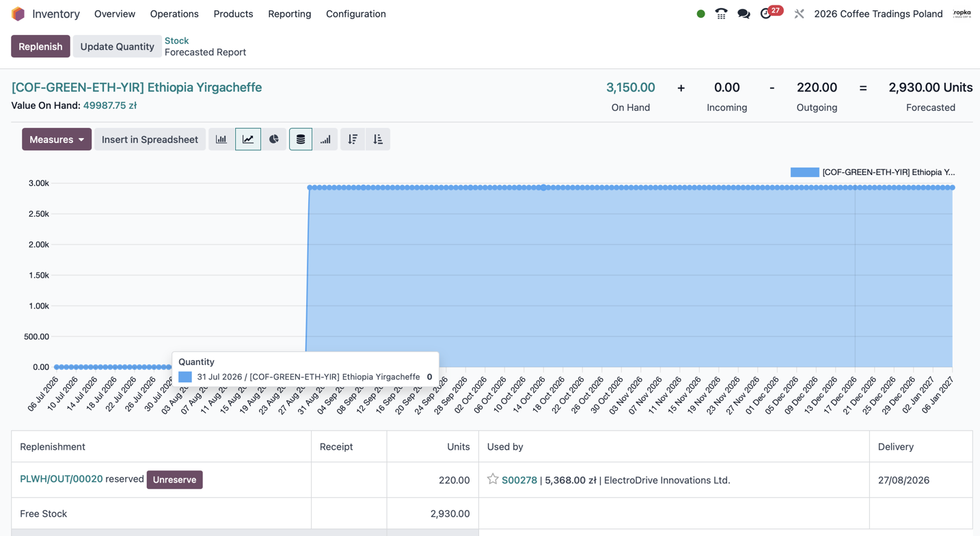
Task: Click Insert in Spreadsheet button
Action: (x=150, y=139)
